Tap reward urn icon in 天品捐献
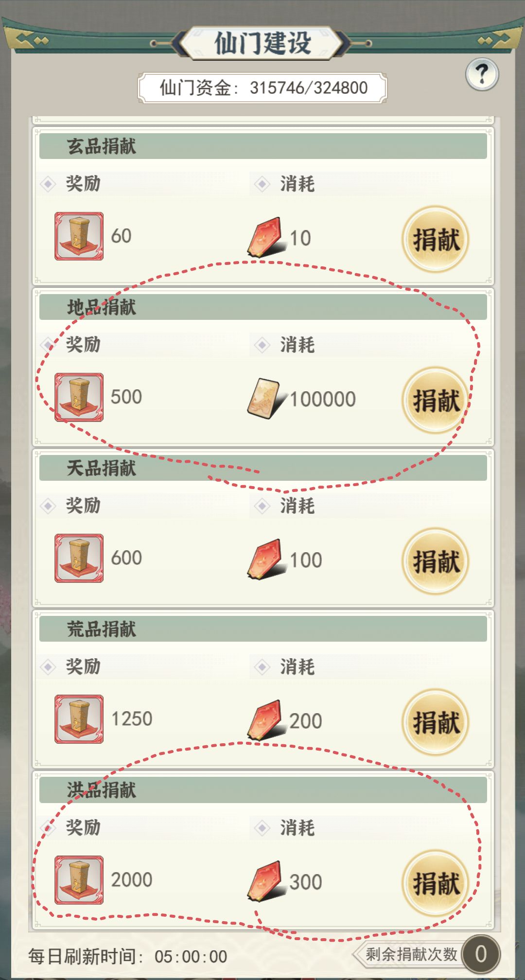The image size is (525, 980). point(79,558)
